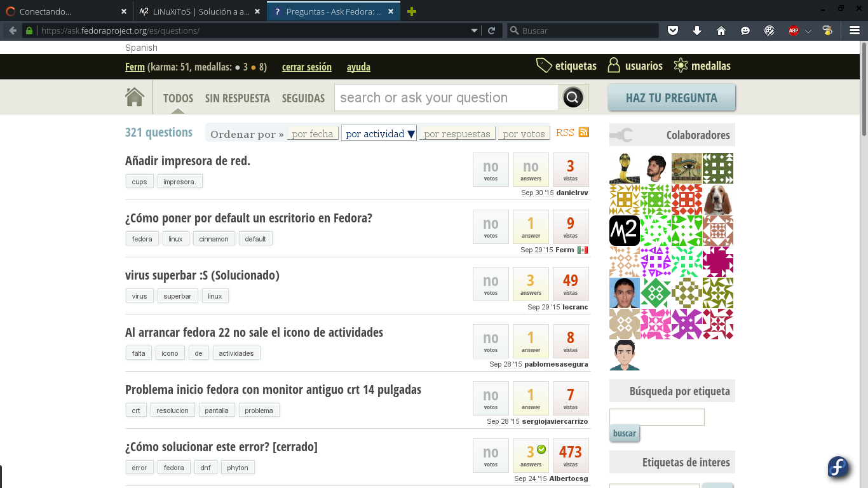868x488 pixels.
Task: Sort questions por votos
Action: click(x=524, y=133)
